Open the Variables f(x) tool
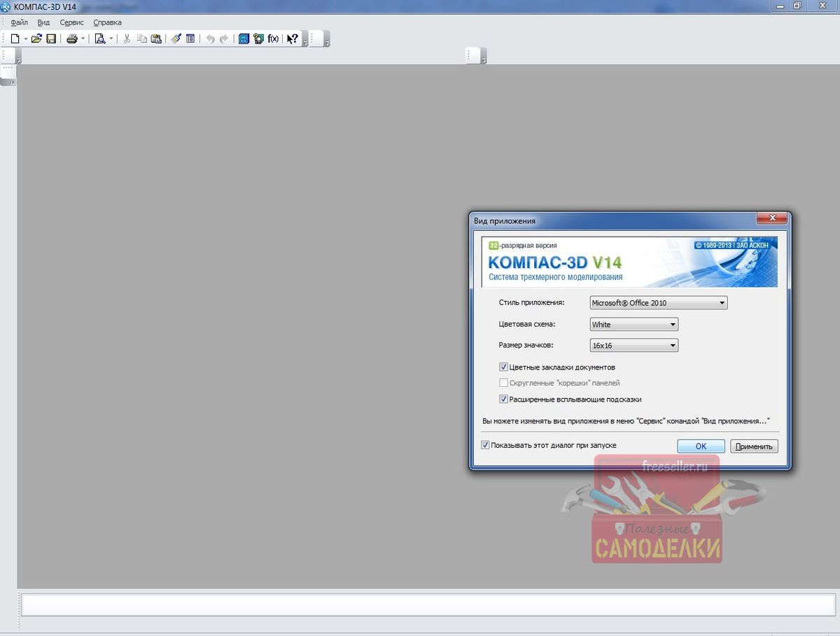Screen dimensions: 840x636 click(273, 39)
